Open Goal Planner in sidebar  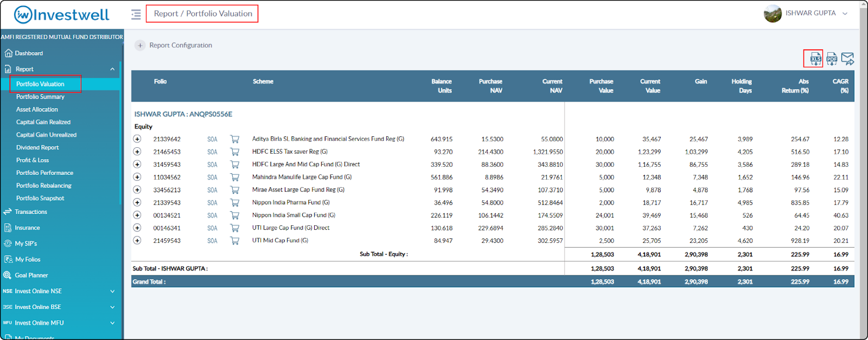31,275
